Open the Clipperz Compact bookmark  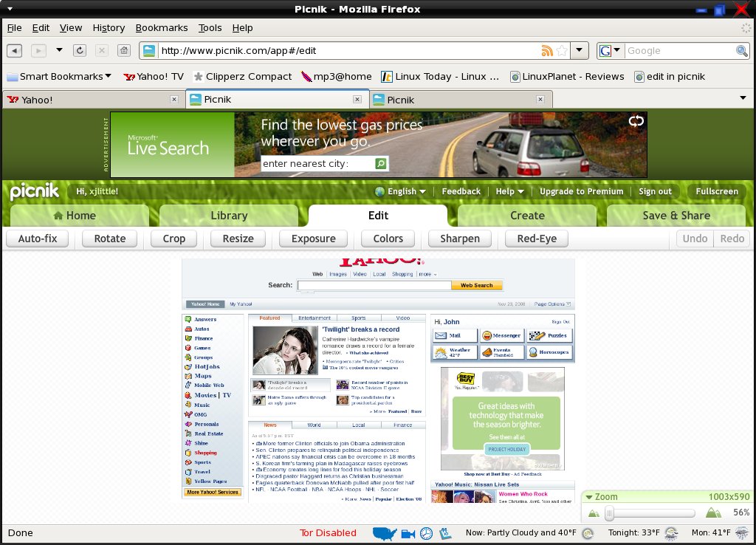(242, 77)
